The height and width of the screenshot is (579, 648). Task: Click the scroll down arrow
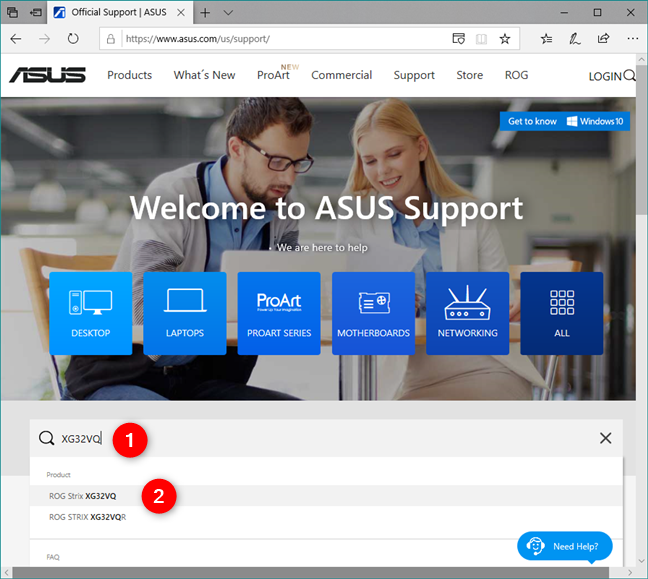pyautogui.click(x=641, y=561)
